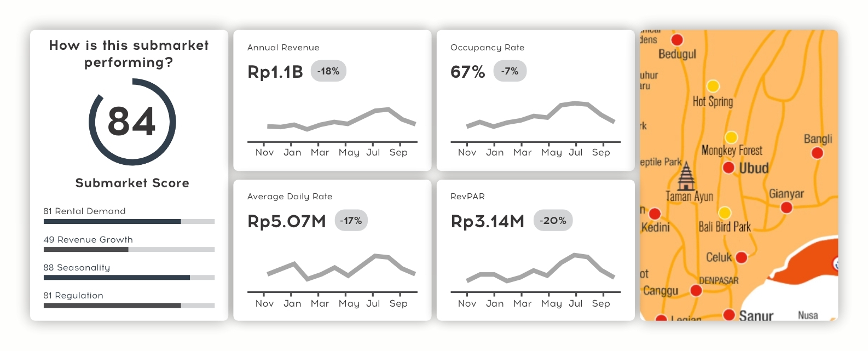
Task: Click the -7% Occupancy Rate badge
Action: coord(510,71)
